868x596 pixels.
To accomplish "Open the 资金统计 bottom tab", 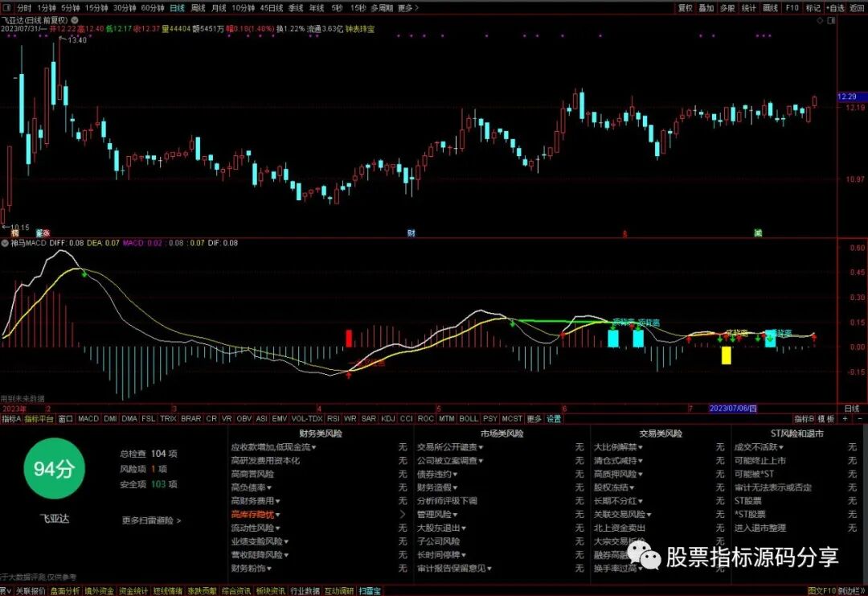I will click(x=133, y=591).
